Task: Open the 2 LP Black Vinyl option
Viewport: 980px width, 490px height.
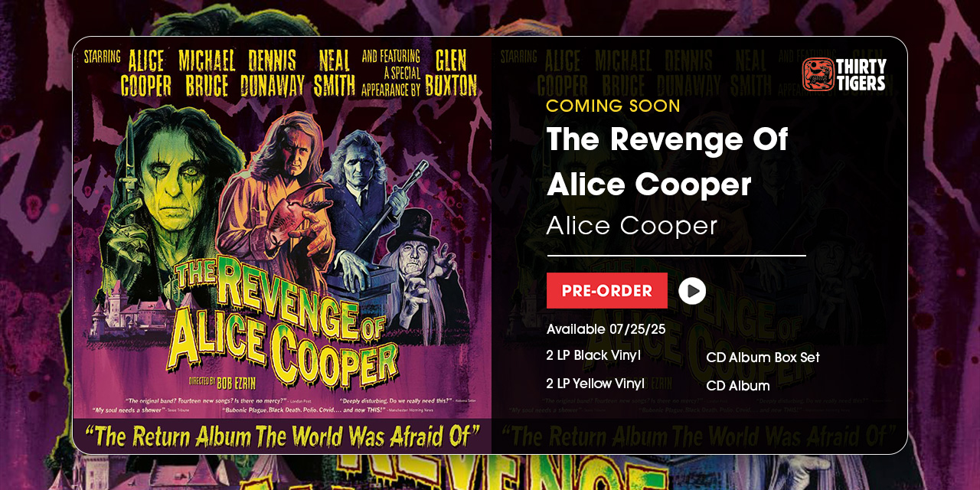Action: coord(593,355)
